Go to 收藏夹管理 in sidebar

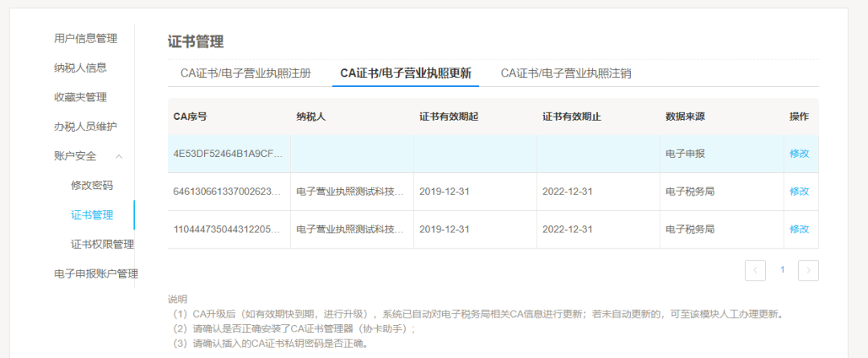(80, 97)
